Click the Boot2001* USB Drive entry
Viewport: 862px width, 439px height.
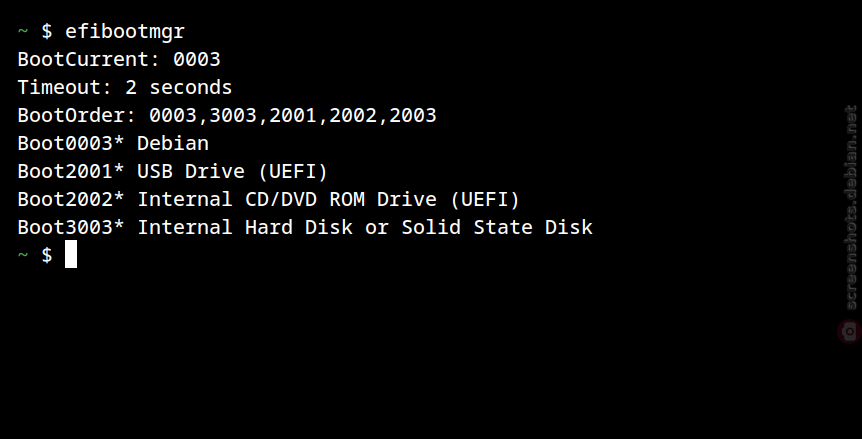click(x=173, y=171)
